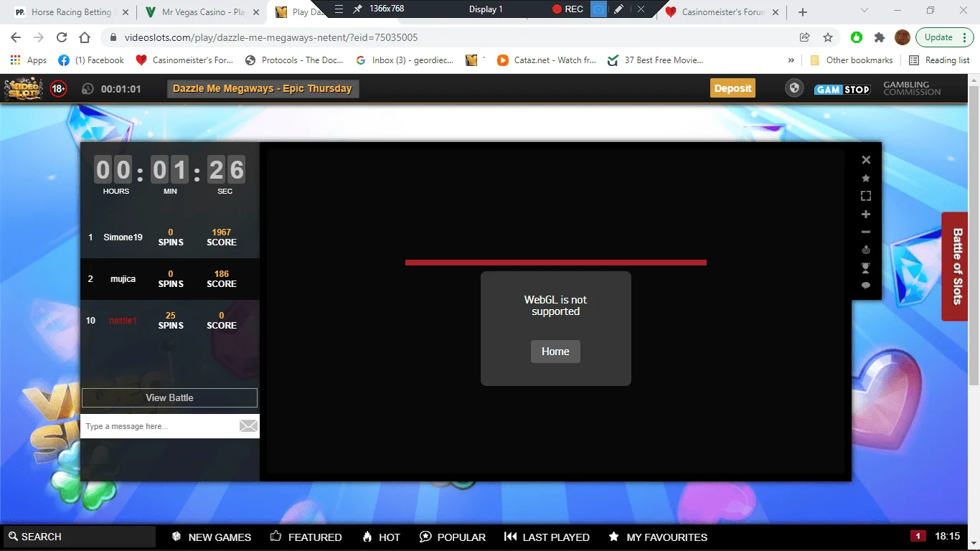Share this page from address bar
980x551 pixels.
pos(805,37)
